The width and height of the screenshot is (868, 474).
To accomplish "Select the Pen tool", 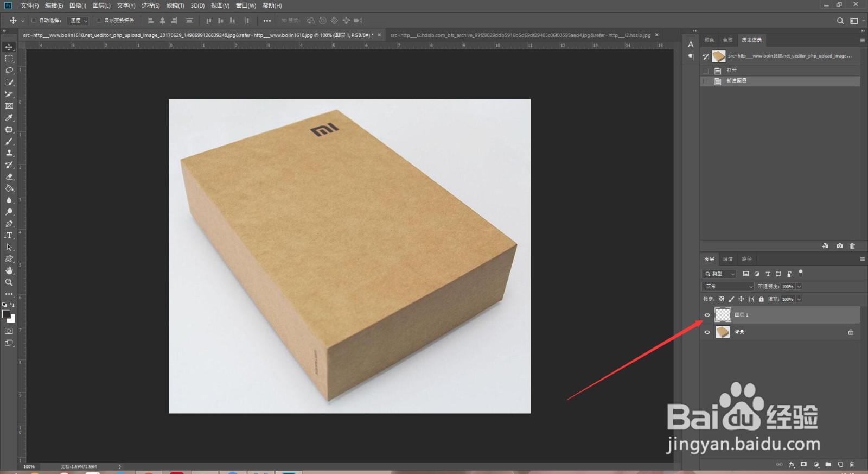I will coord(9,224).
